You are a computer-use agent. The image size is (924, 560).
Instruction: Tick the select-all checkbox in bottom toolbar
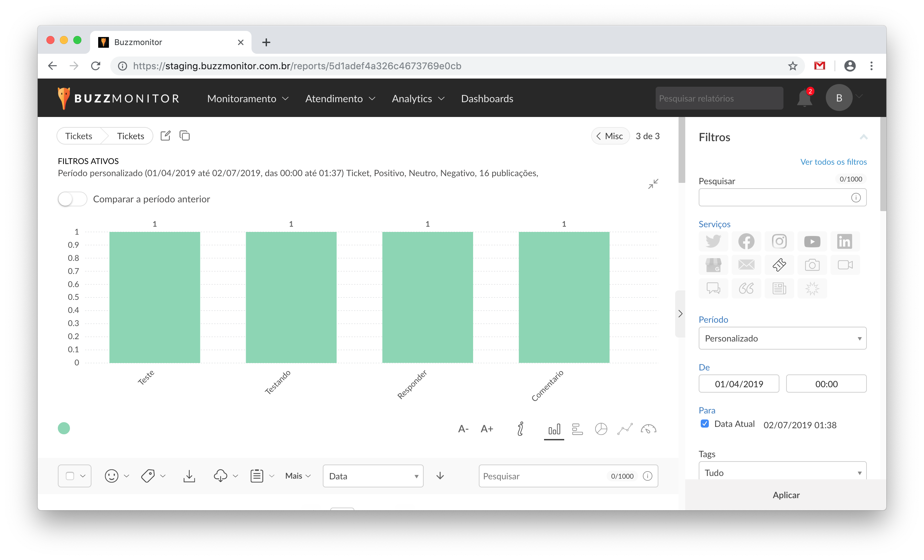tap(70, 476)
